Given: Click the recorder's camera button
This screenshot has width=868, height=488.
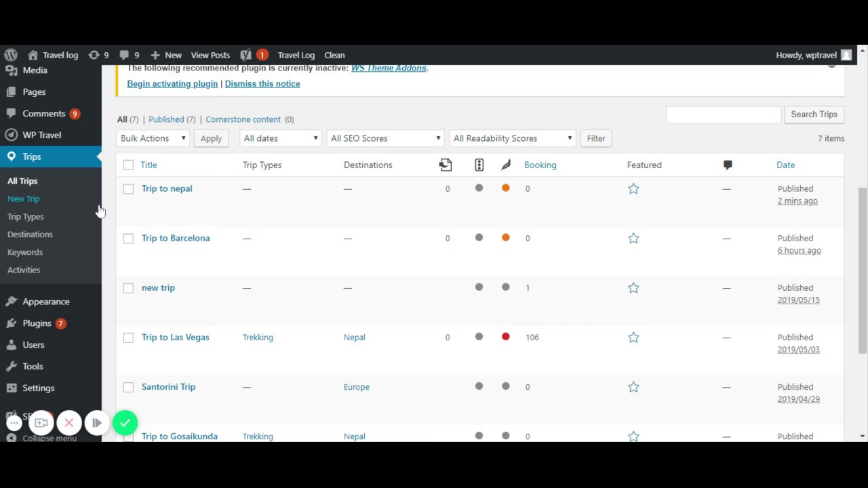Looking at the screenshot, I should tap(41, 423).
